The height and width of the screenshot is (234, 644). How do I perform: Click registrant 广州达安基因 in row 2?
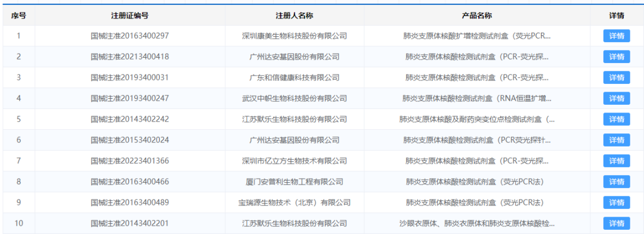tap(295, 57)
